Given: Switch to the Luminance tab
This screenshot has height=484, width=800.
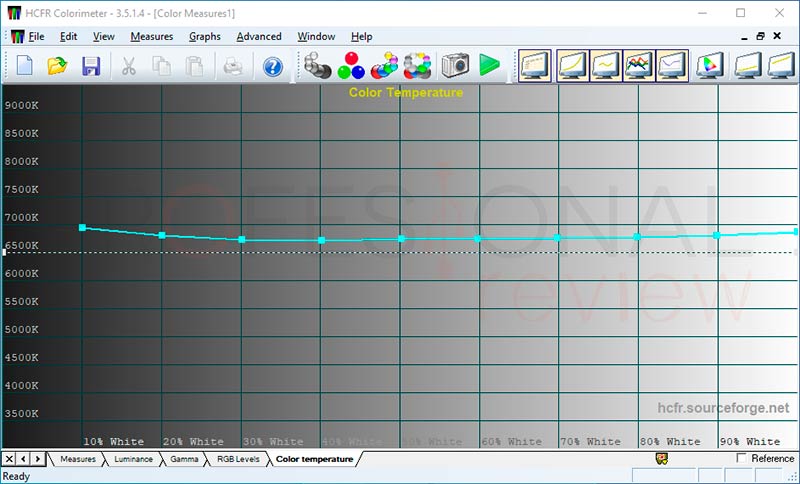Looking at the screenshot, I should point(133,459).
